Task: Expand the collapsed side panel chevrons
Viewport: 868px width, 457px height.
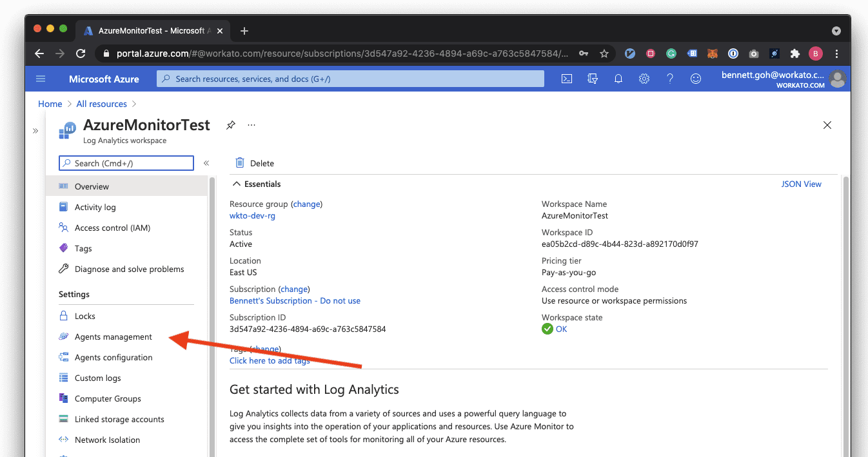Action: click(35, 131)
